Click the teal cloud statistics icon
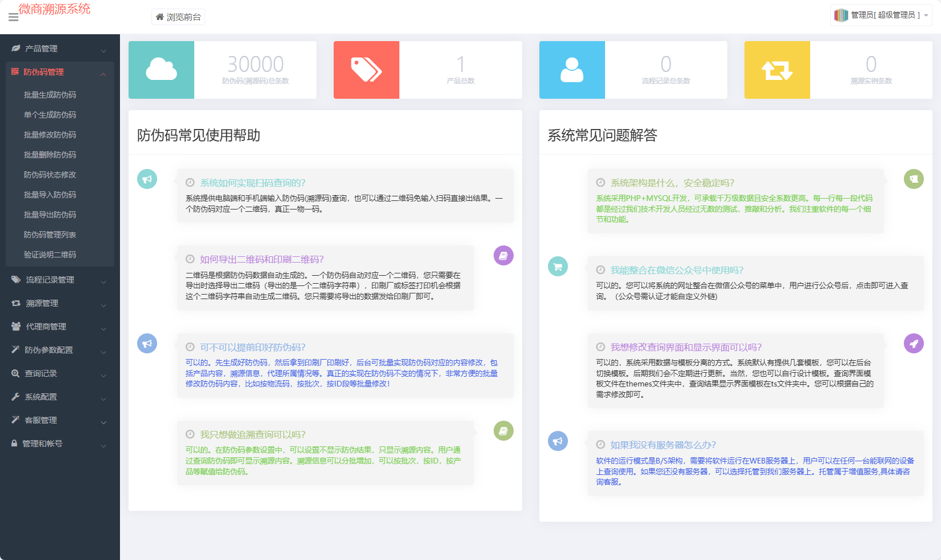 pos(161,70)
